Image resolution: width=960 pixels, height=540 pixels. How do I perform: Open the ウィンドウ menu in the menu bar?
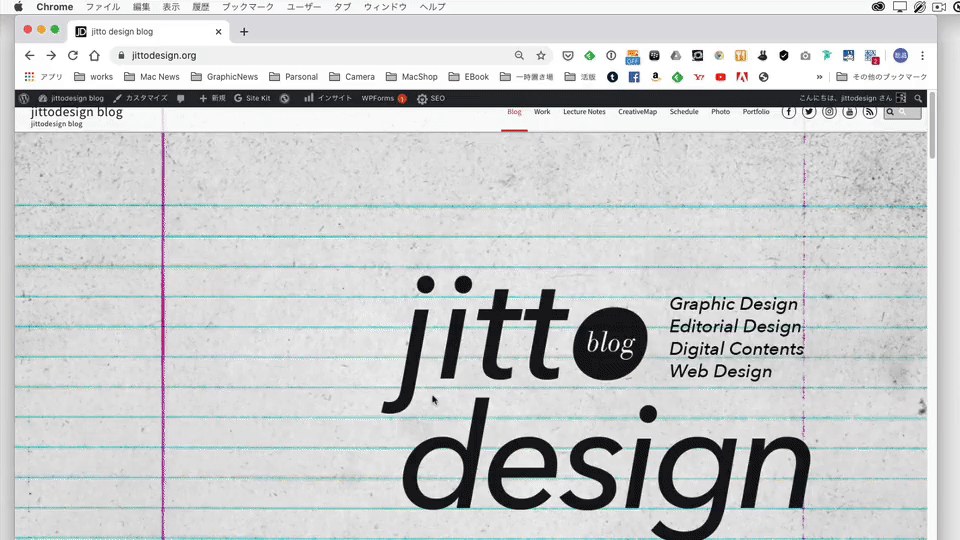[385, 7]
